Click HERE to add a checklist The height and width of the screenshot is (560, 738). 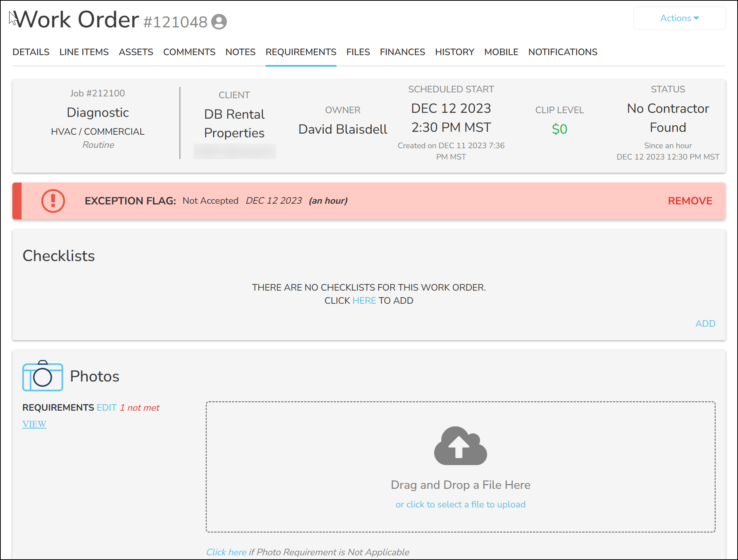point(364,300)
